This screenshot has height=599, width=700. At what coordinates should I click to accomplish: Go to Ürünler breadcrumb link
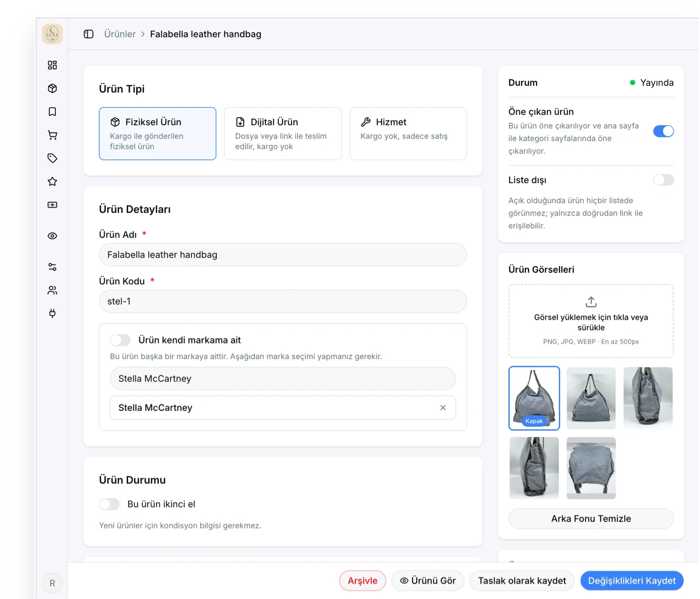tap(120, 34)
